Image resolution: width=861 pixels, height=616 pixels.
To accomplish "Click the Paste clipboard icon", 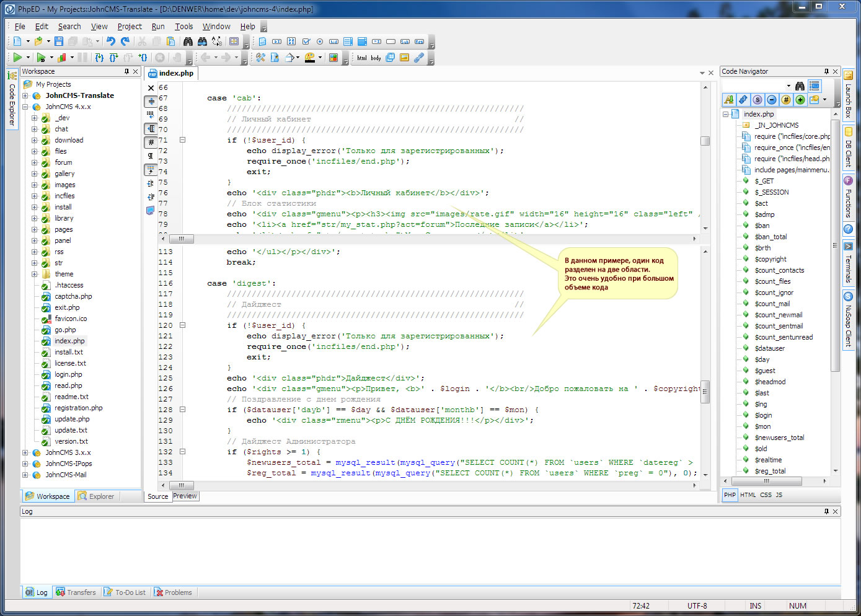I will pyautogui.click(x=170, y=42).
